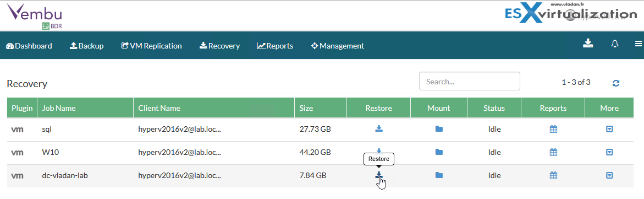The image size is (644, 199).
Task: Click the Status column header
Action: point(494,108)
